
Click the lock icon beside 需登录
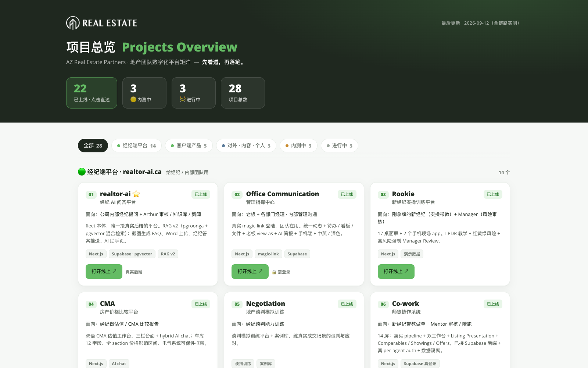274,272
